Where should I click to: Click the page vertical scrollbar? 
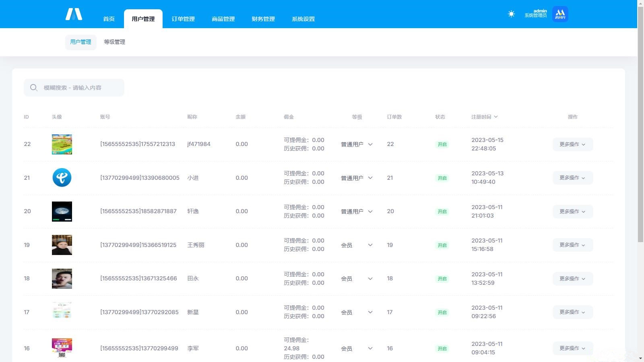coord(640,125)
